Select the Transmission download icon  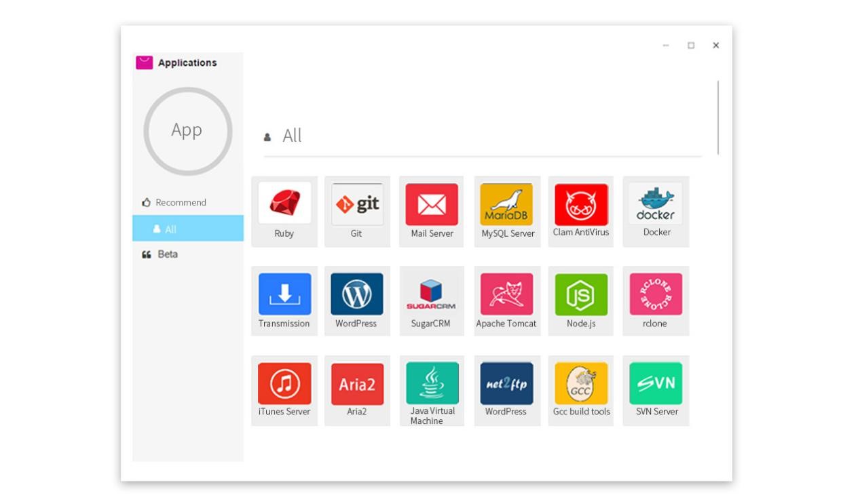284,294
